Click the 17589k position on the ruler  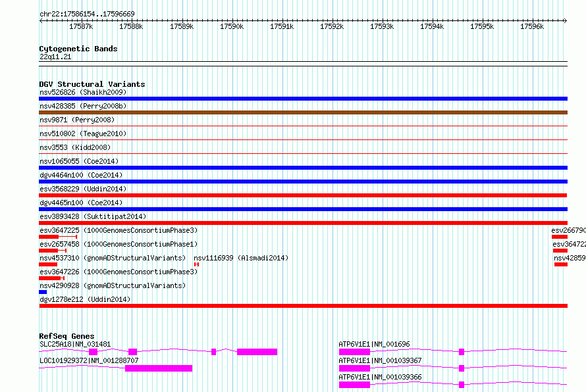182,26
